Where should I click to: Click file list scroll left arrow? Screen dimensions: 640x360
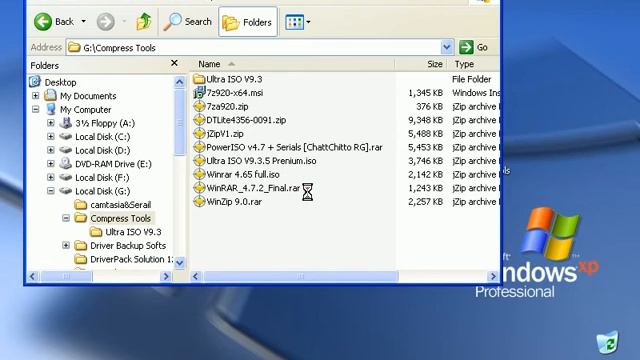tap(196, 276)
